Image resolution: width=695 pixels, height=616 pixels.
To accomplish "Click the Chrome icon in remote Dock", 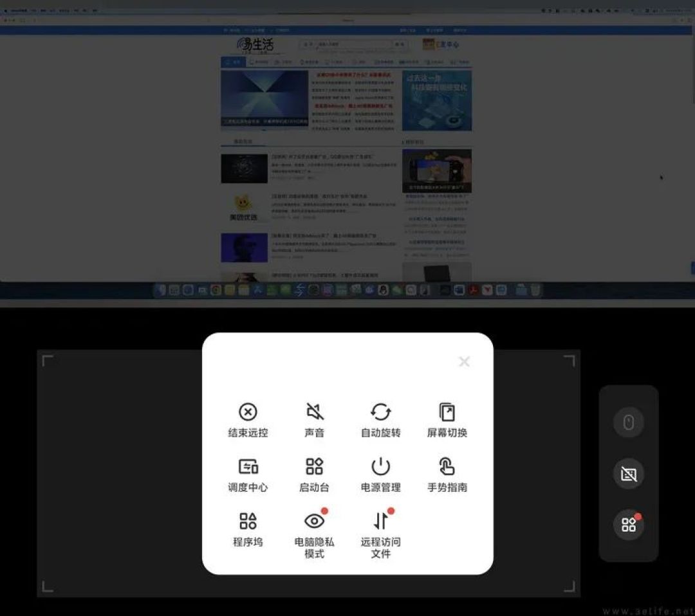I will point(216,290).
